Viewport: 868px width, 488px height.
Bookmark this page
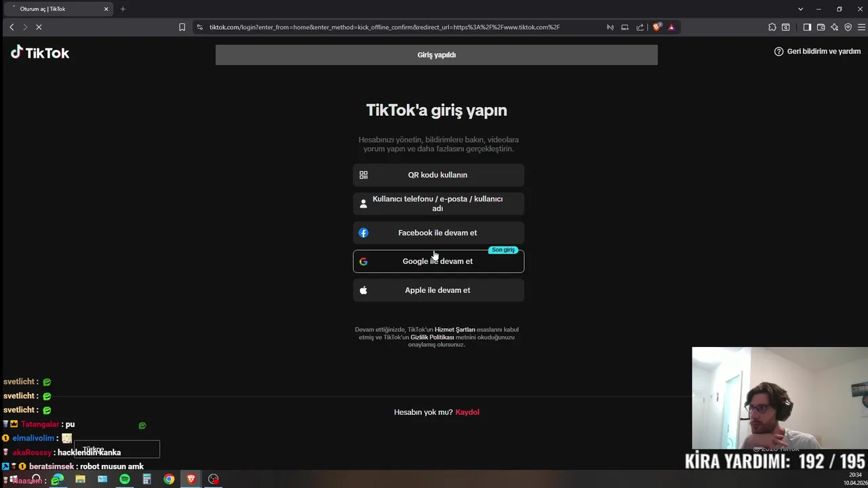point(182,27)
